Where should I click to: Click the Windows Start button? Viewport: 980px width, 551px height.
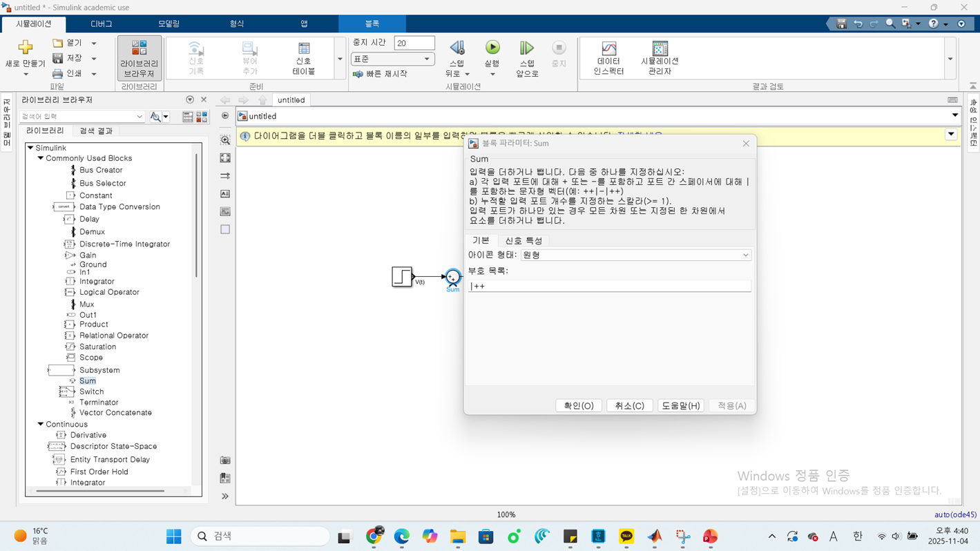click(x=174, y=536)
